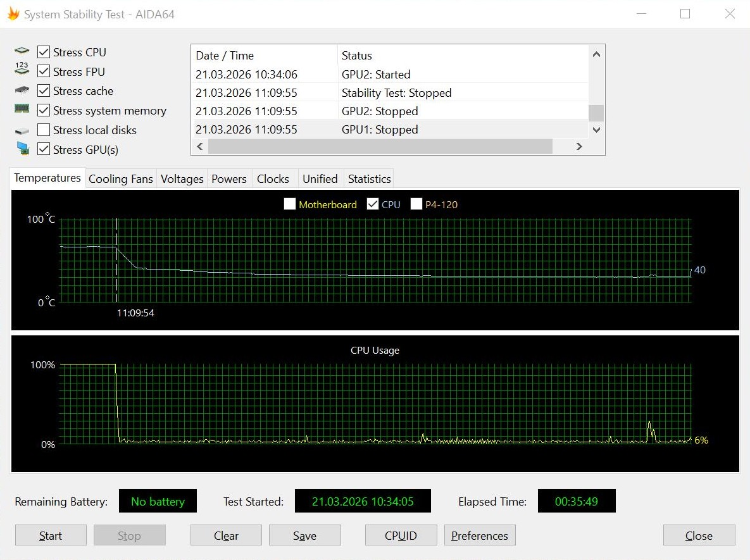Enable the Stress local disks checkbox
Image resolution: width=750 pixels, height=560 pixels.
44,130
